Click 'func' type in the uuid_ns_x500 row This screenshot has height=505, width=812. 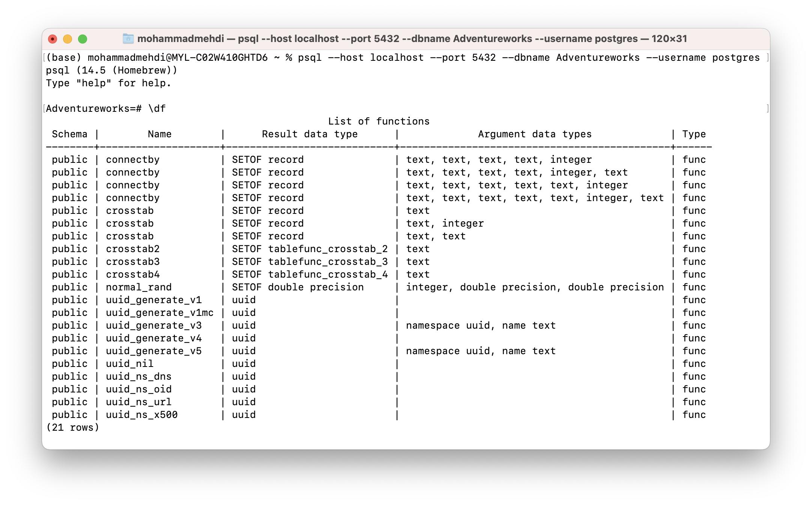[694, 415]
